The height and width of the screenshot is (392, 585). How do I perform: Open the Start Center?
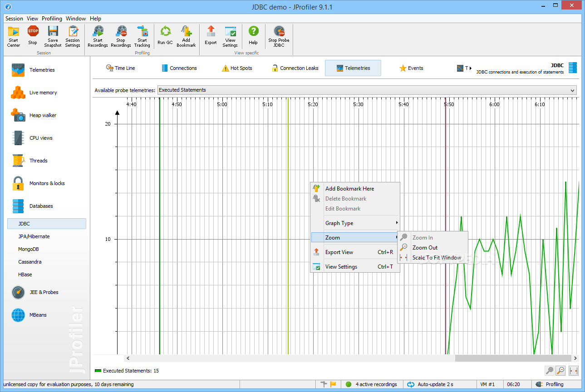point(14,36)
